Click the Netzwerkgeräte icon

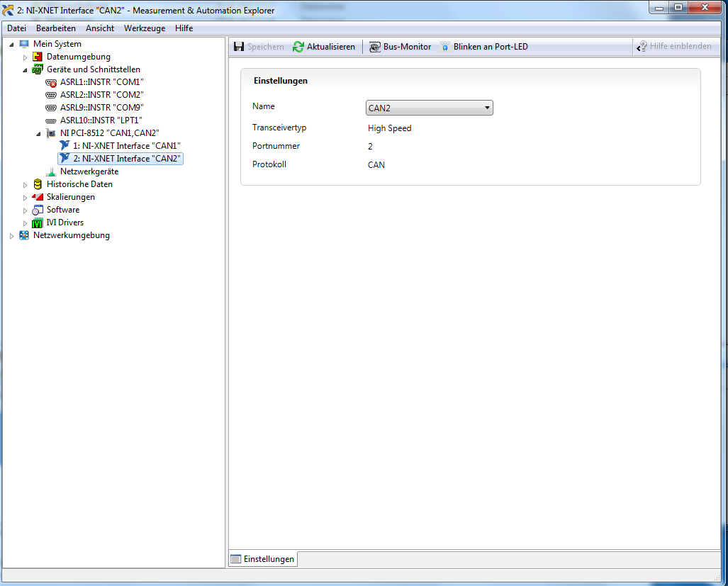(51, 171)
